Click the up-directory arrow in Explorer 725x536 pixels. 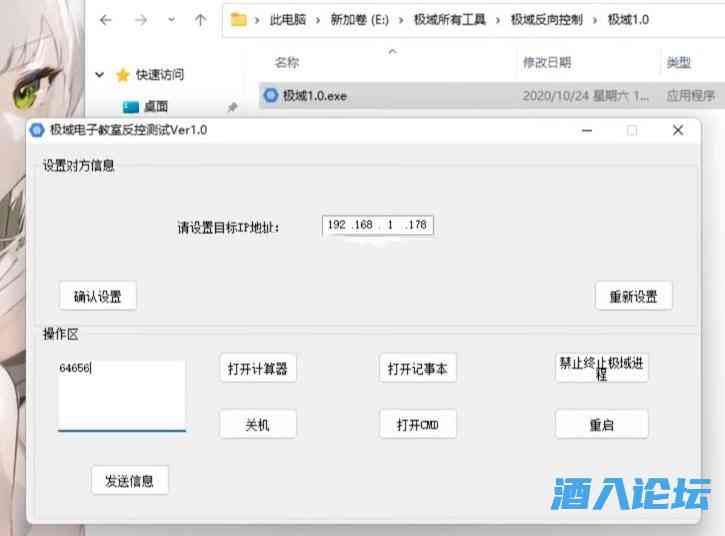pyautogui.click(x=200, y=20)
